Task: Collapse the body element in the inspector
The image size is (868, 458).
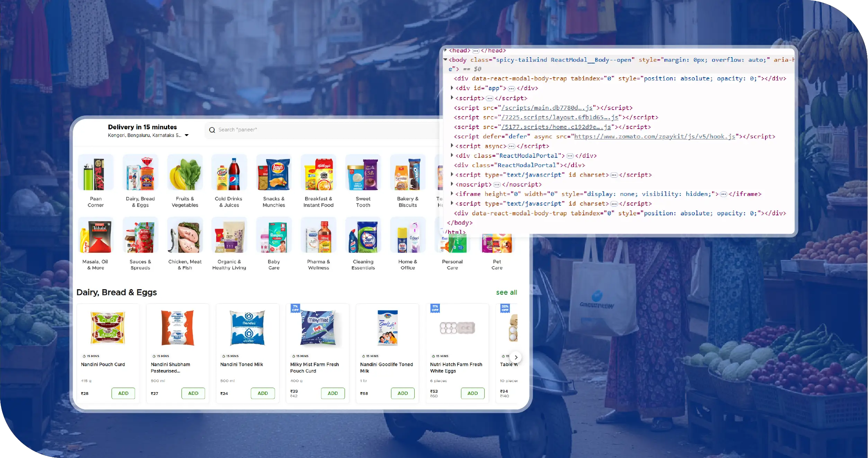Action: 445,60
